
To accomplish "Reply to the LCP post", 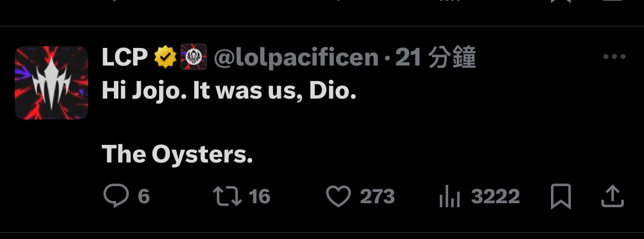I will point(116,197).
